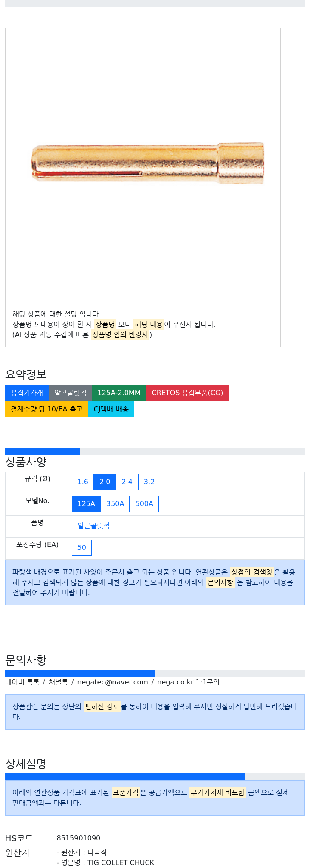Choose the 3.2 diameter spec
The width and height of the screenshot is (310, 868).
pos(149,482)
